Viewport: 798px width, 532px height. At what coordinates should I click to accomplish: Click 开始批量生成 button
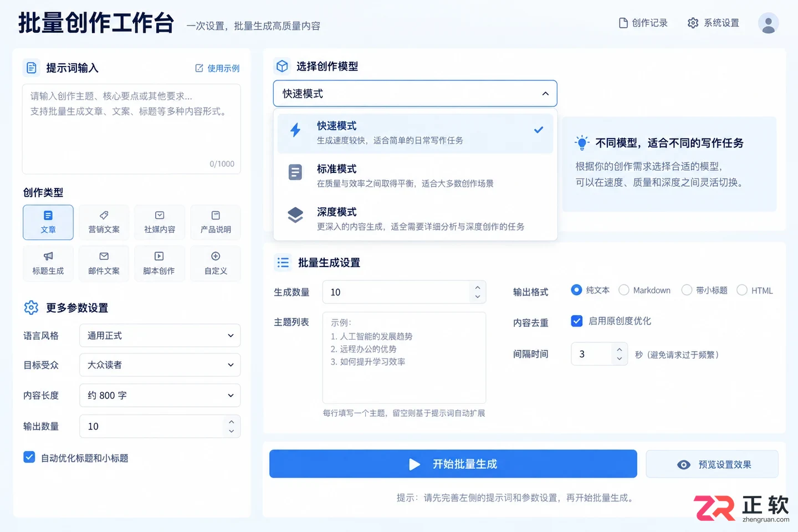(x=453, y=464)
